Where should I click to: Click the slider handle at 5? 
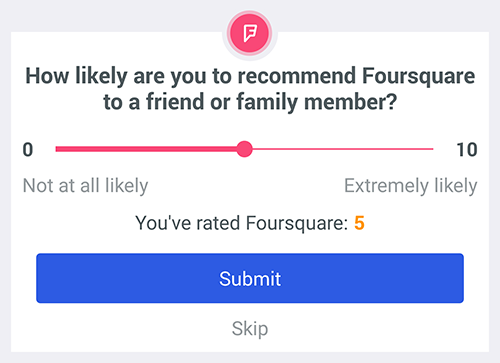coord(244,149)
